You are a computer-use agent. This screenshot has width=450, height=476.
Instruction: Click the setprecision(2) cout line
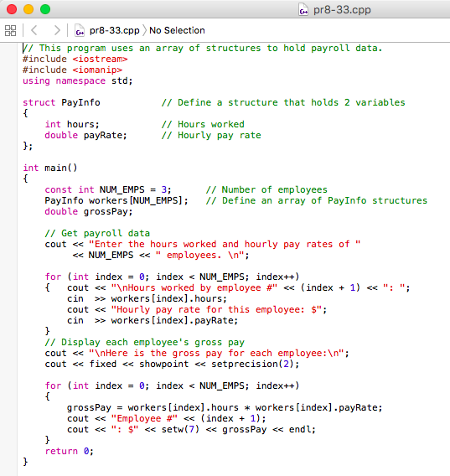tap(172, 364)
